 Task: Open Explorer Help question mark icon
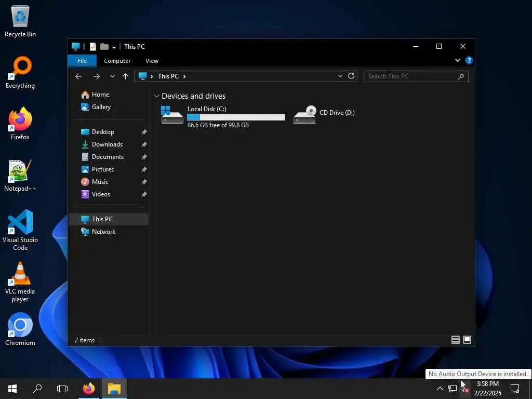point(469,60)
